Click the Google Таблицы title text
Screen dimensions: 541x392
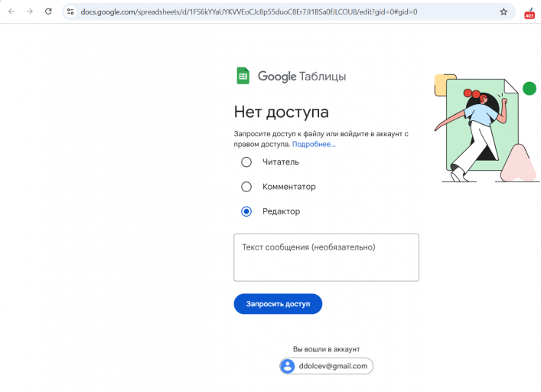(302, 77)
